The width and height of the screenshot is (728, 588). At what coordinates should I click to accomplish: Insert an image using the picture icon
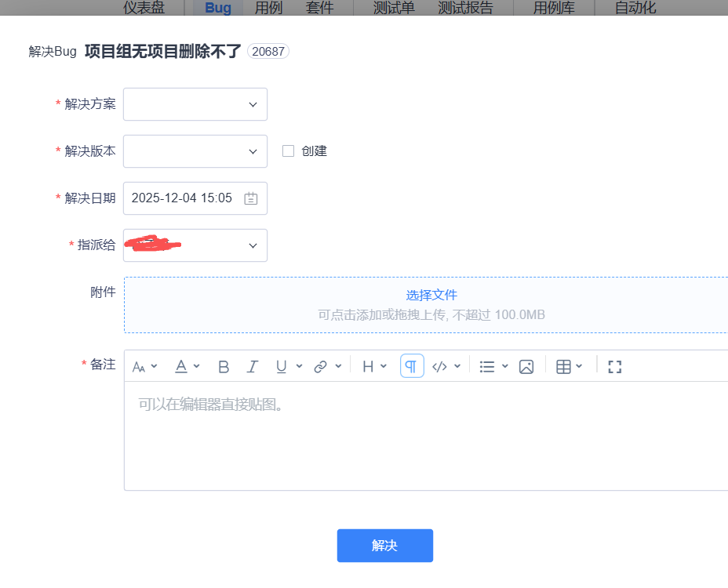point(526,366)
